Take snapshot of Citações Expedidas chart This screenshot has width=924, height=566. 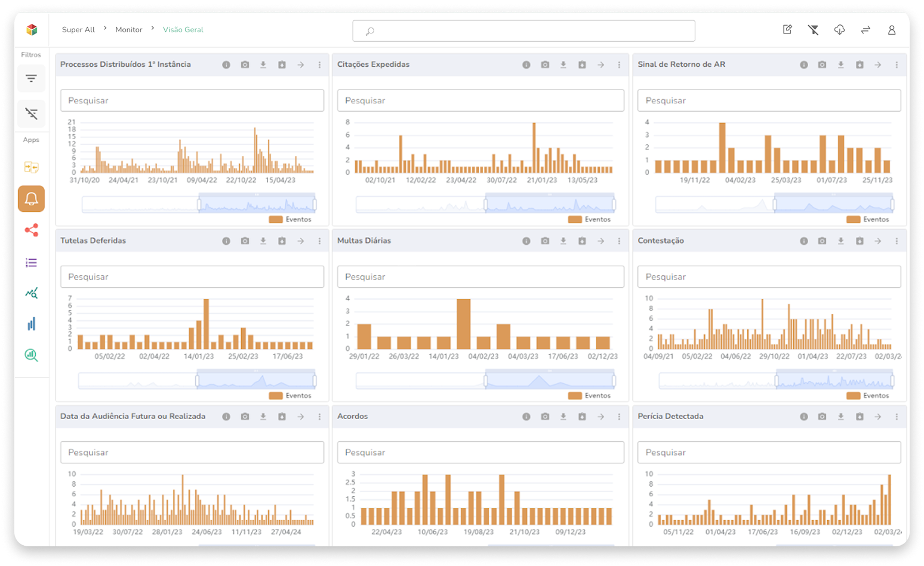pos(545,64)
